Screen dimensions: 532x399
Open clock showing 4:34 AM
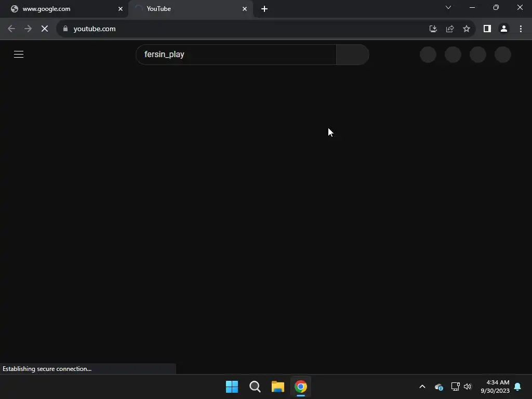tap(495, 387)
